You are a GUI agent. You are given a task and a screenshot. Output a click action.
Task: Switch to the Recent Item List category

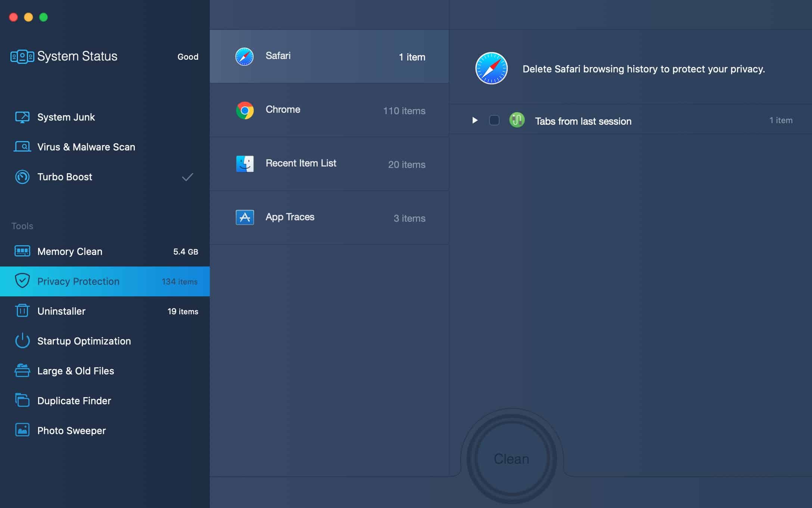tap(329, 163)
